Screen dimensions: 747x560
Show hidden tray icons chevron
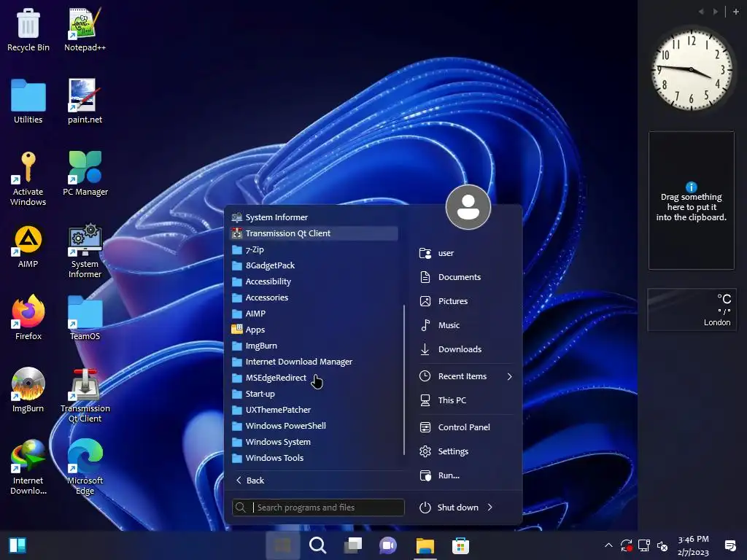click(x=608, y=545)
